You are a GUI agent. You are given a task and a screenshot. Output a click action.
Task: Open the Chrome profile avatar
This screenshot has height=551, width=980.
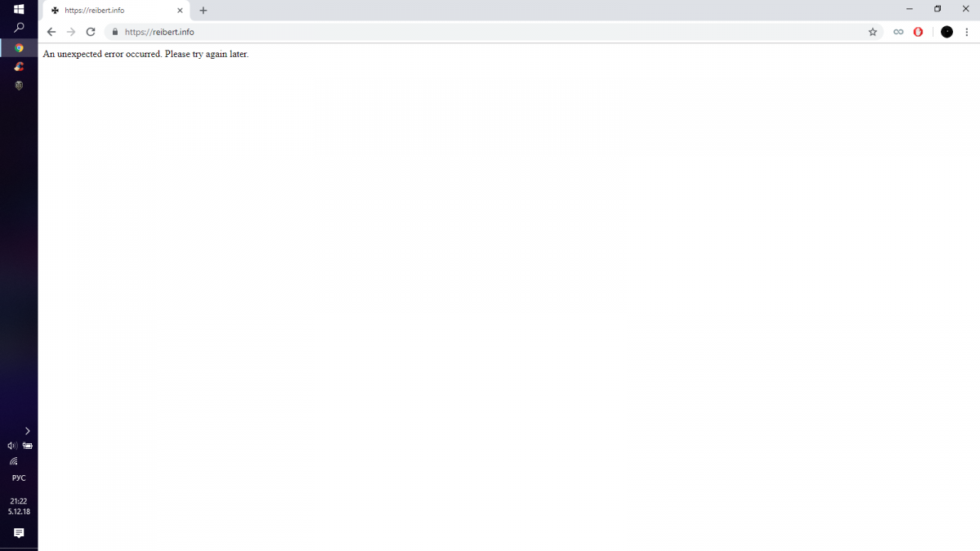coord(947,32)
